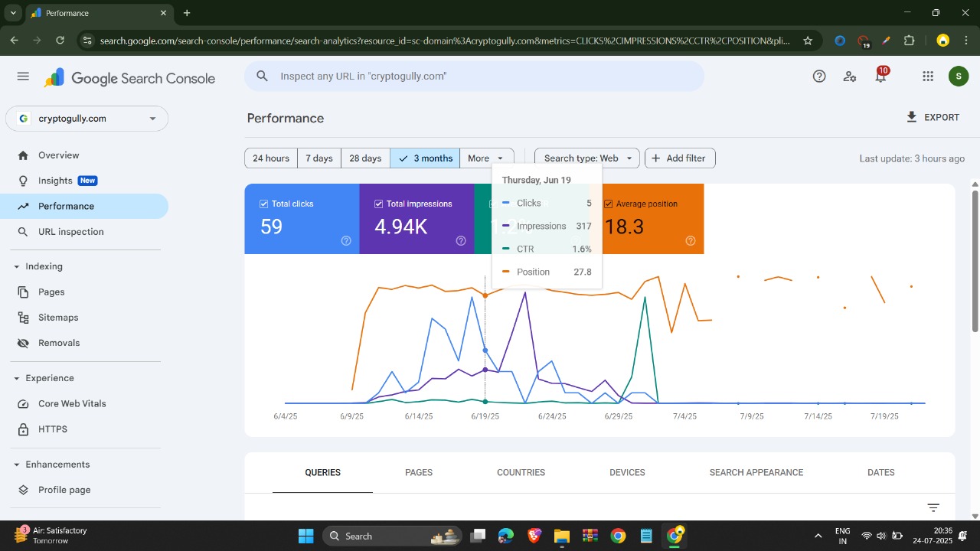Open the Google apps grid
Viewport: 980px width, 551px height.
coord(928,76)
